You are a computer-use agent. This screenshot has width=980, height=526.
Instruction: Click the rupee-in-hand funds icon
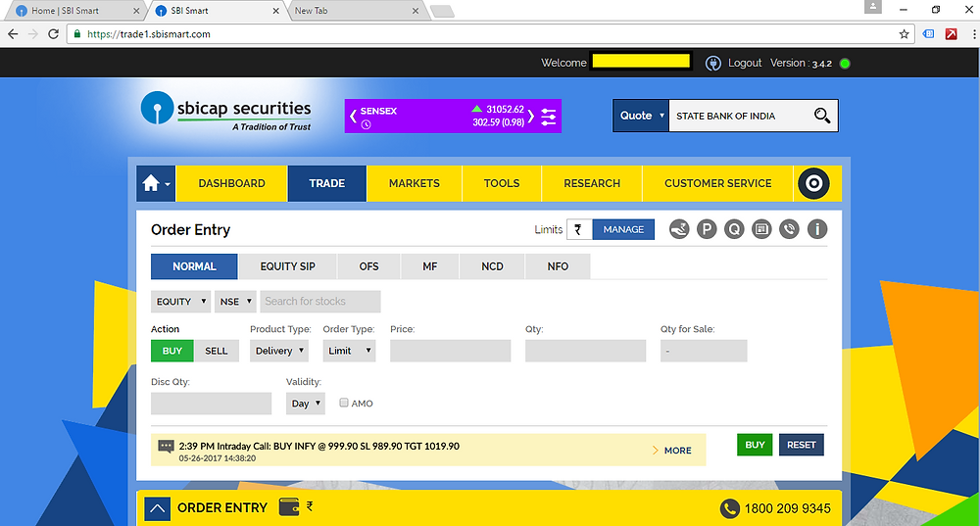(x=679, y=229)
